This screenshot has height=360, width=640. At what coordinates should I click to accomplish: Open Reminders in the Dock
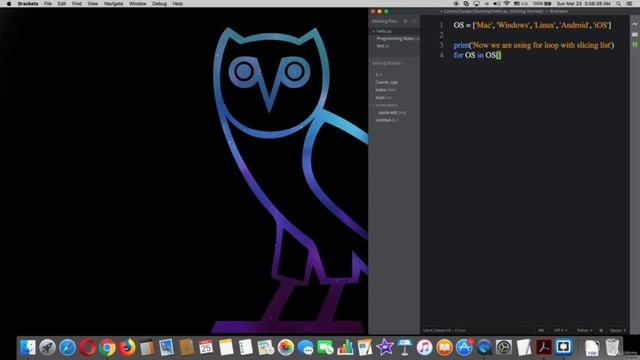(246, 348)
